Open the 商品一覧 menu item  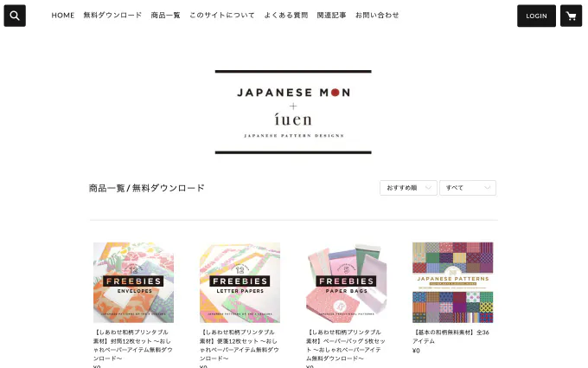pyautogui.click(x=165, y=16)
